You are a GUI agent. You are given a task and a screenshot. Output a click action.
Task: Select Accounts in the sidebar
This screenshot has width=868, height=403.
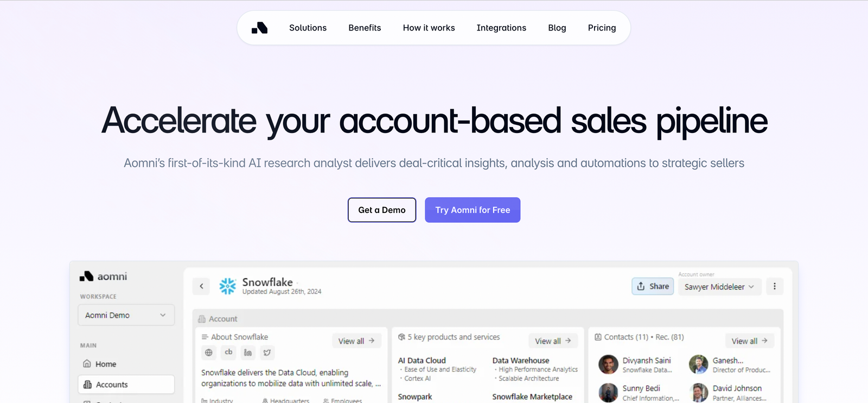click(126, 385)
